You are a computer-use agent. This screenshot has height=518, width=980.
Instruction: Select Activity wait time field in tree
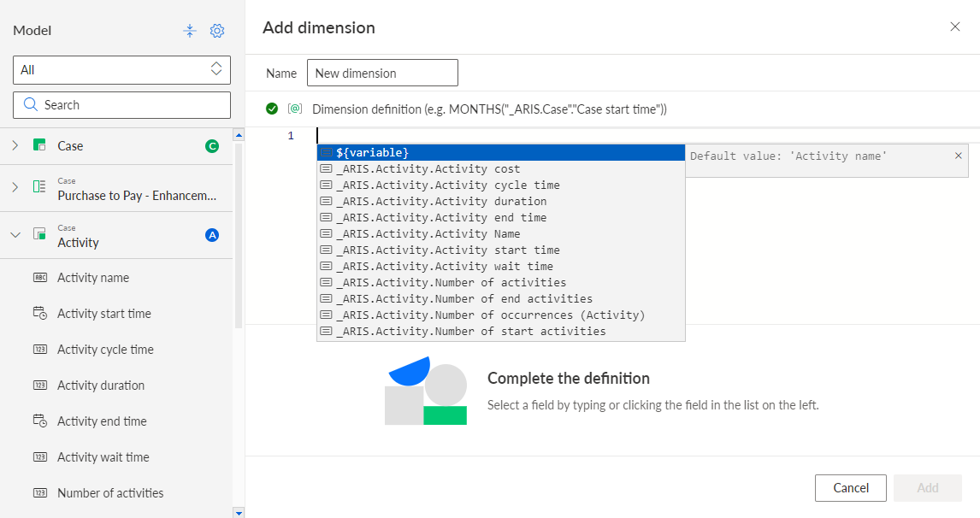116,456
